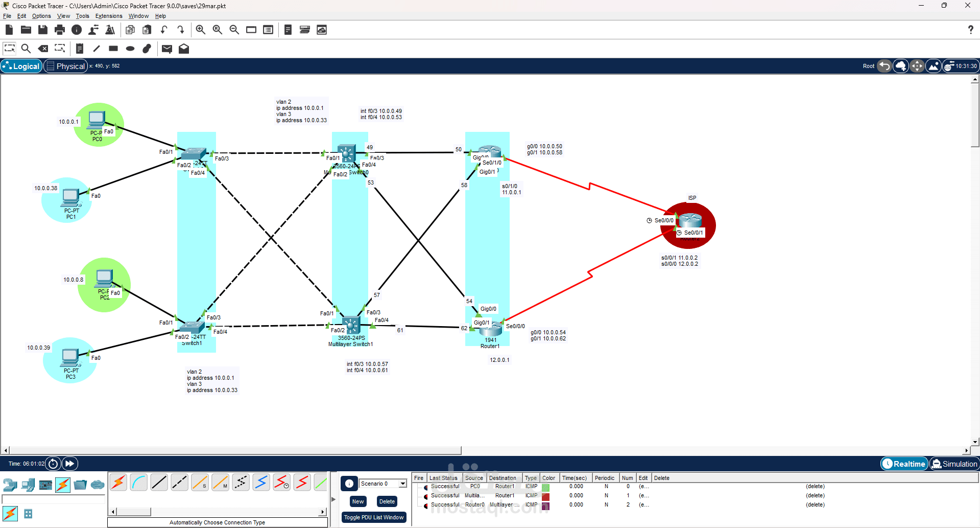Expand the PDU list panel arrow

coord(333,499)
